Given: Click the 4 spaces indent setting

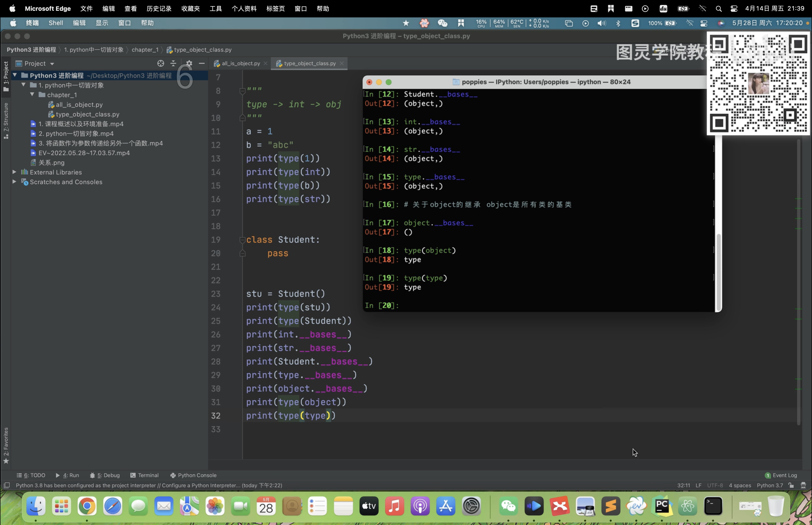Looking at the screenshot, I should click(740, 485).
